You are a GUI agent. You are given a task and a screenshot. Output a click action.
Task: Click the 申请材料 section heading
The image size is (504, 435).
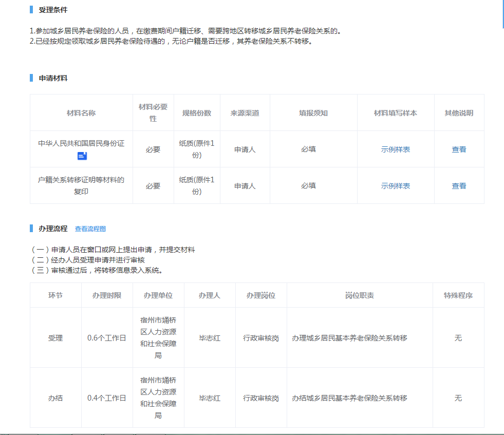[53, 78]
